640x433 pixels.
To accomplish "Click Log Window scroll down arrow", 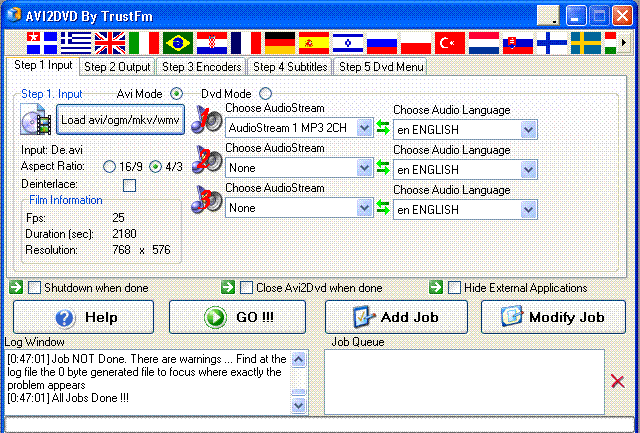I will (x=299, y=405).
